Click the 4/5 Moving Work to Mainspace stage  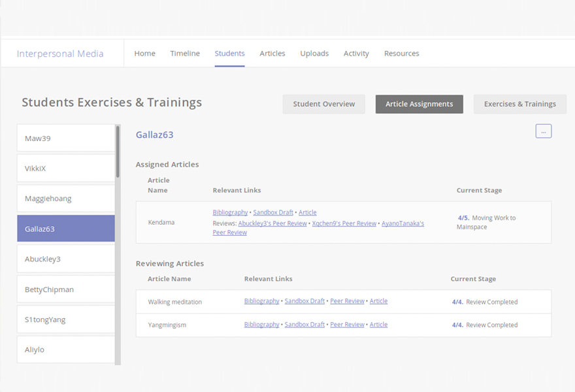click(x=486, y=222)
